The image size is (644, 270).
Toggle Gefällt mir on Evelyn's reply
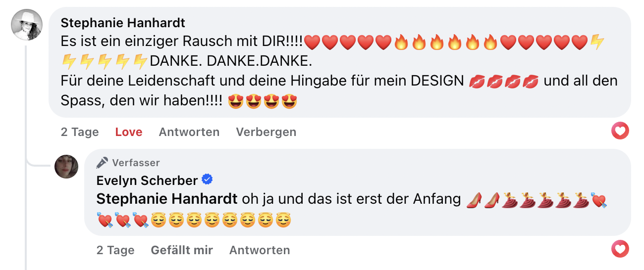[182, 250]
